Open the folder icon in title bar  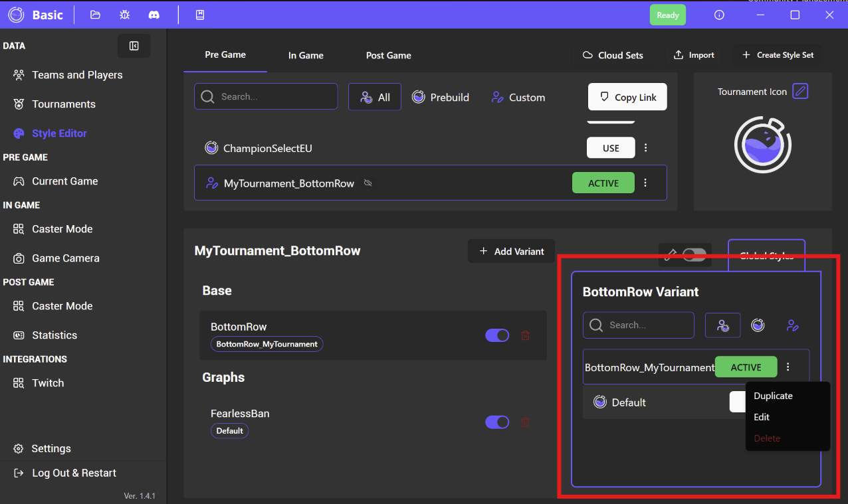(95, 15)
